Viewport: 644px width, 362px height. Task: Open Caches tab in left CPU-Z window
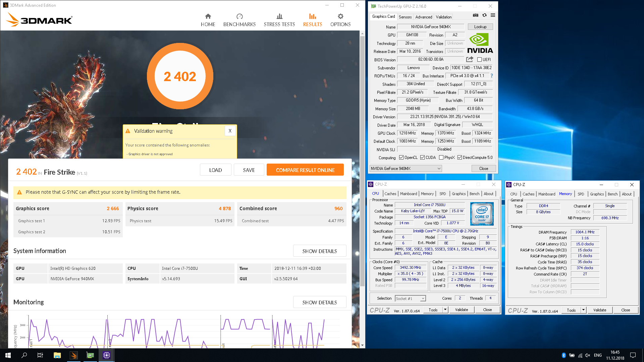[x=390, y=194]
